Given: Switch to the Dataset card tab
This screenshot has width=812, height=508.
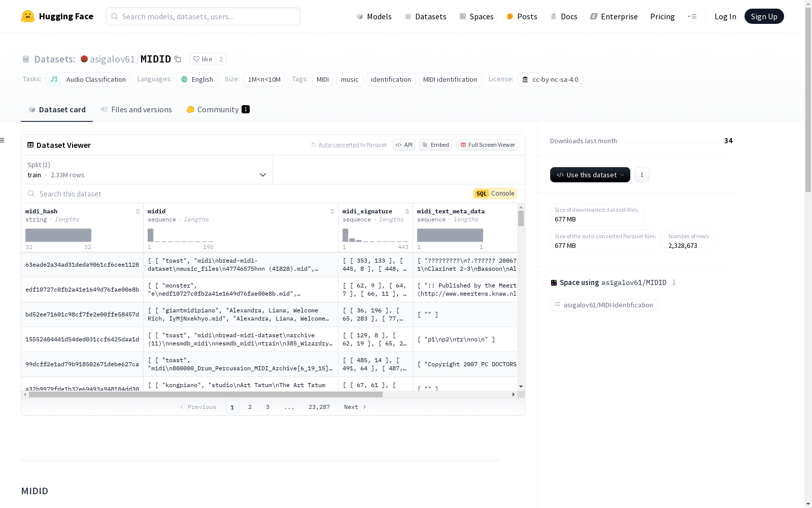Looking at the screenshot, I should [57, 109].
